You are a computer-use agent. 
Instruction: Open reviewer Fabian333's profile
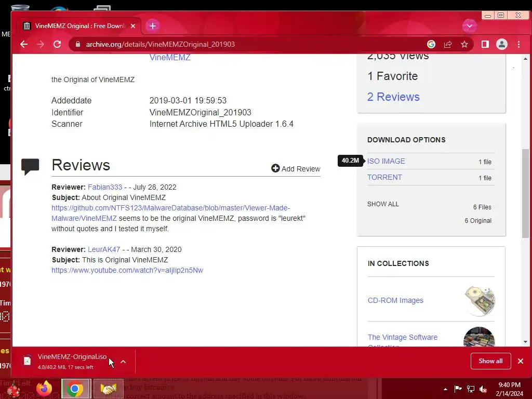point(105,187)
